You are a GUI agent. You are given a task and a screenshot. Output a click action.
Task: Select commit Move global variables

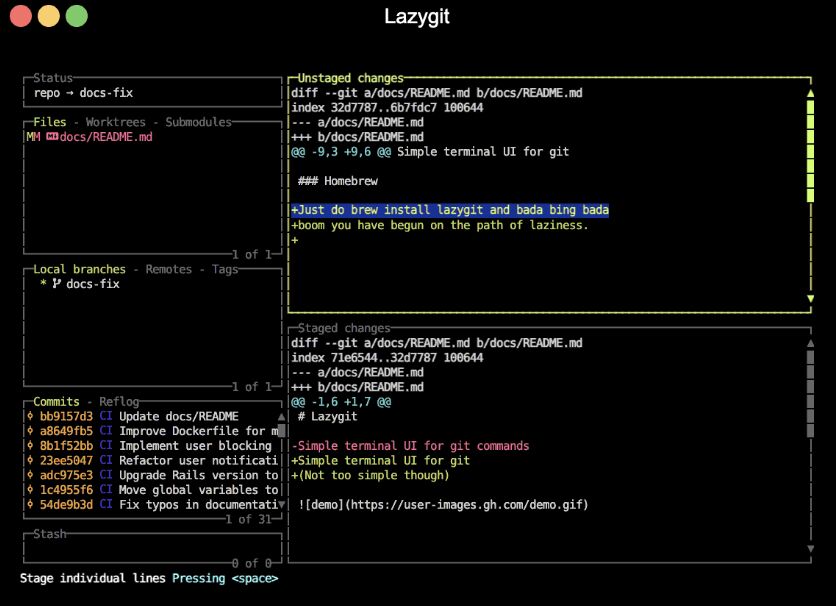click(152, 489)
